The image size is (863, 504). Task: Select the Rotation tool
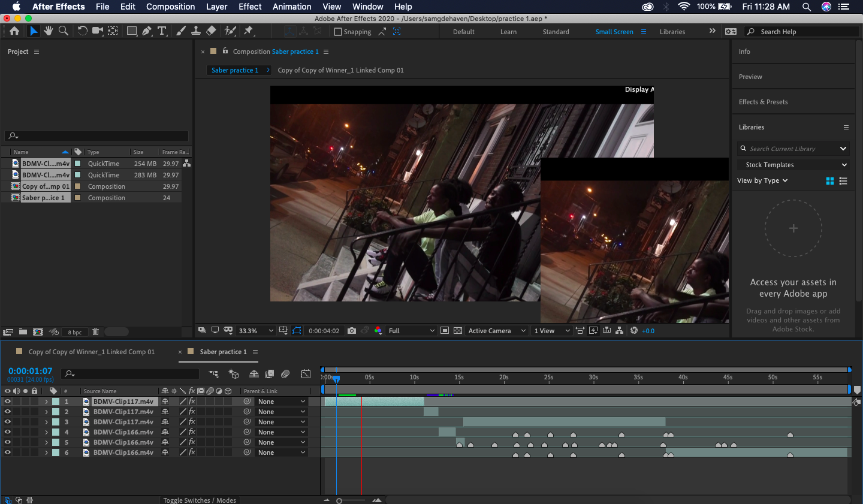(x=82, y=31)
